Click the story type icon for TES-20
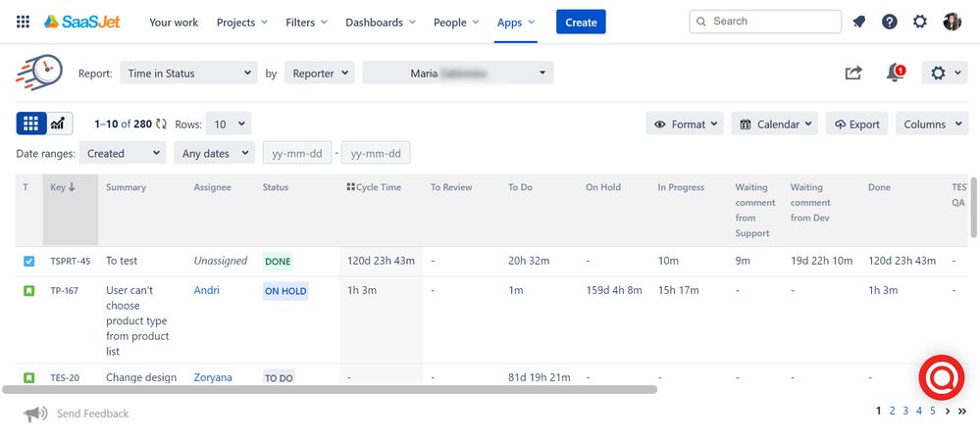The width and height of the screenshot is (980, 442). click(x=28, y=377)
